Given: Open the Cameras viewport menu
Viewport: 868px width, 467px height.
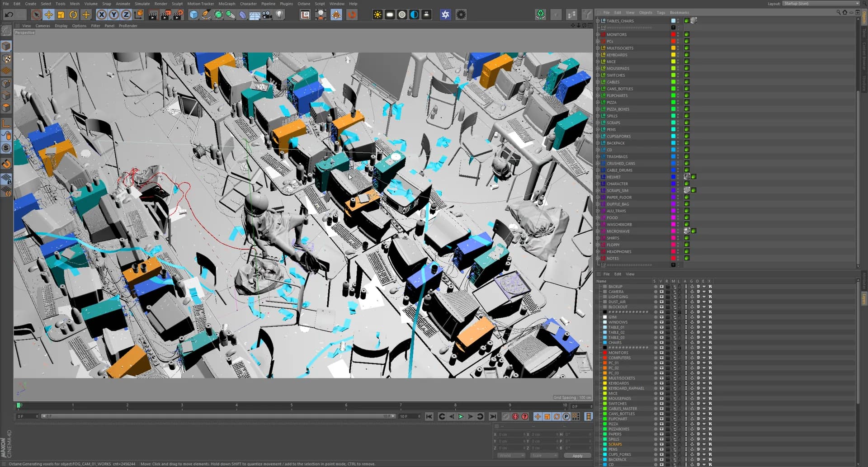Looking at the screenshot, I should click(43, 26).
